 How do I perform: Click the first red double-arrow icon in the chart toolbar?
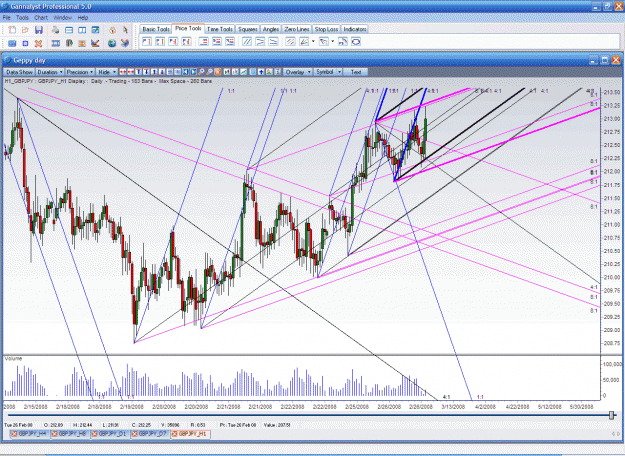[122, 72]
